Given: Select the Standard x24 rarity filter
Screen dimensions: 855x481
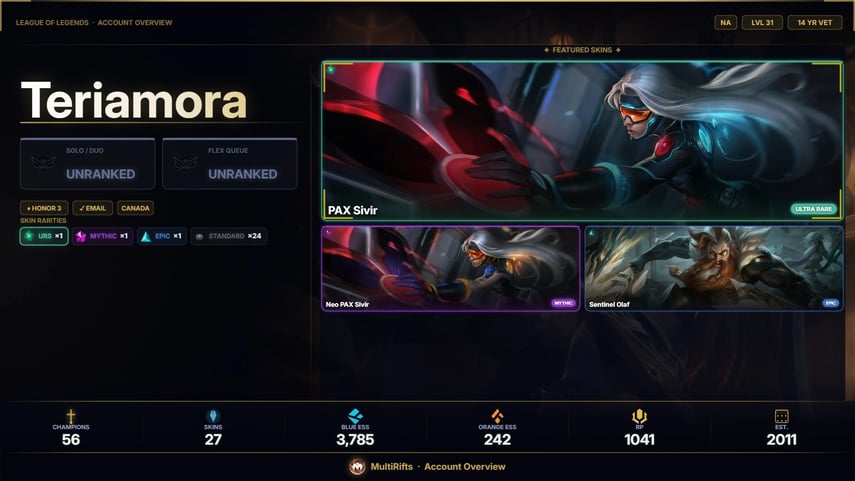Looking at the screenshot, I should pos(229,236).
